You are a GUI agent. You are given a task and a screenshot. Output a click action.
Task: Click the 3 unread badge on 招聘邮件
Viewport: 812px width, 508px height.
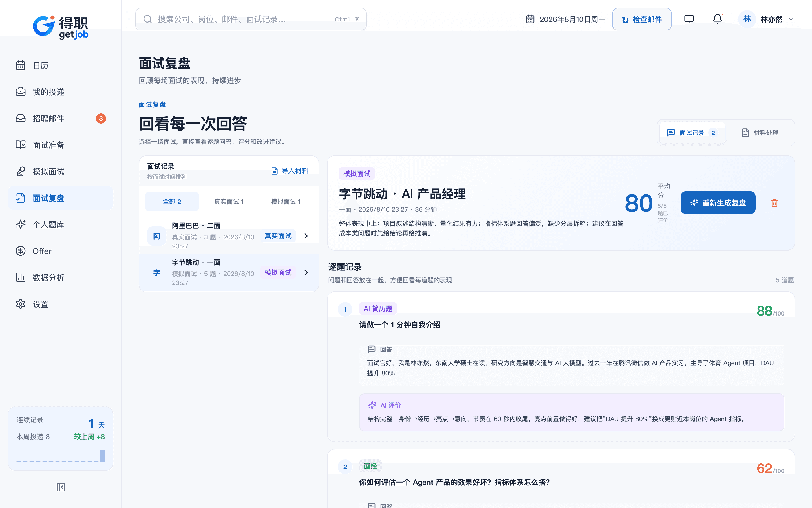tap(101, 118)
